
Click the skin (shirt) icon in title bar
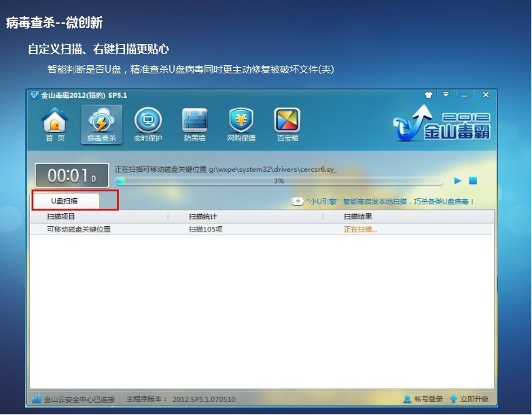pyautogui.click(x=428, y=95)
